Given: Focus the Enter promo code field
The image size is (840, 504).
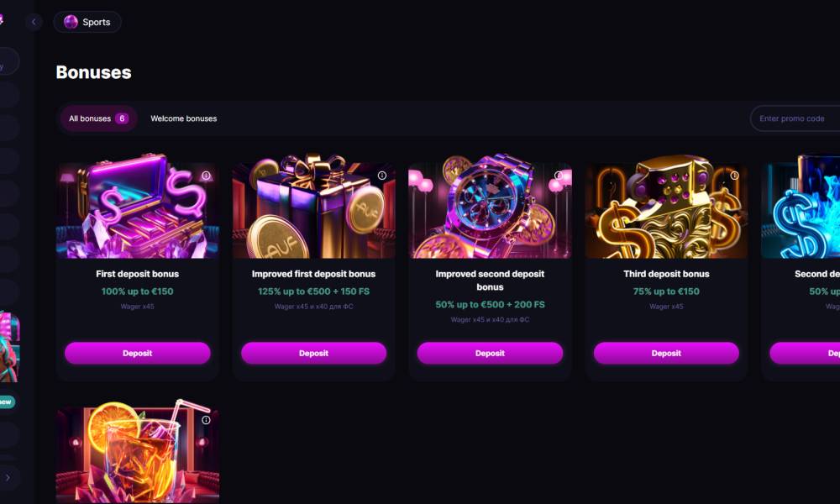Looking at the screenshot, I should click(x=795, y=118).
